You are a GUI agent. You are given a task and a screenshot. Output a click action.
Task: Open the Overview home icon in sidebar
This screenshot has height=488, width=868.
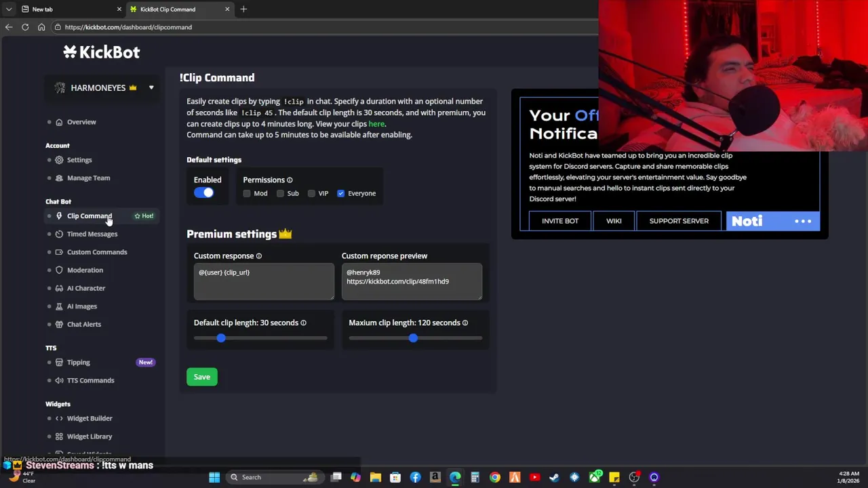(x=59, y=122)
